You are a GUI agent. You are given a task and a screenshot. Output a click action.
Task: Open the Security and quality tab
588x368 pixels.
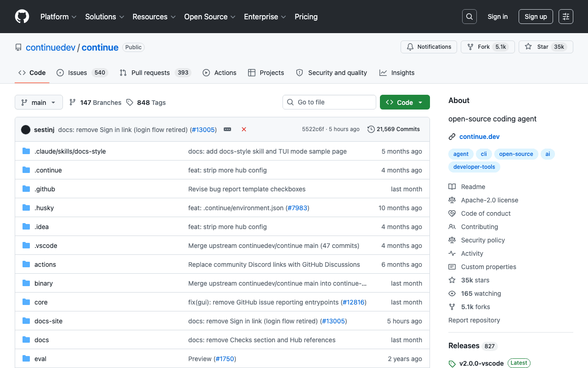tap(332, 73)
